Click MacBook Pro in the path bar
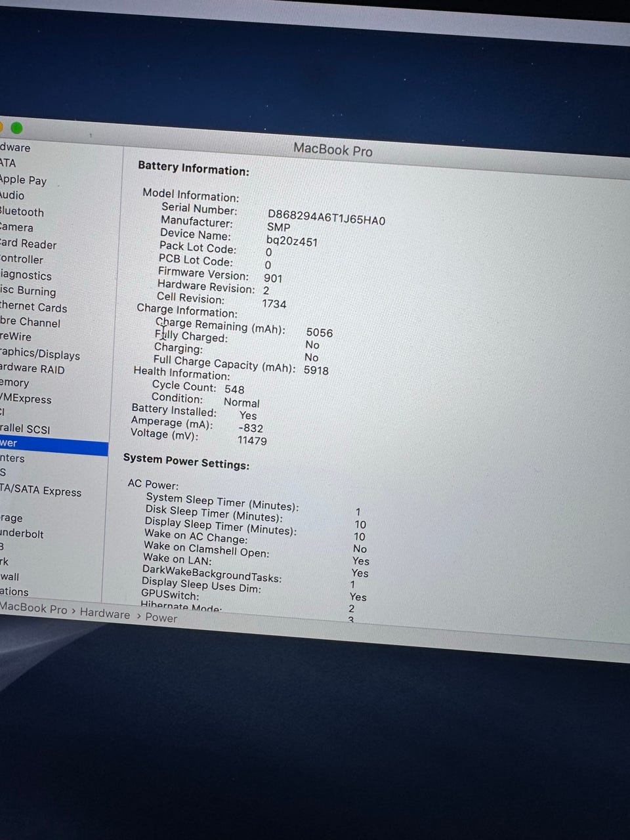Viewport: 630px width, 840px height. click(x=33, y=608)
